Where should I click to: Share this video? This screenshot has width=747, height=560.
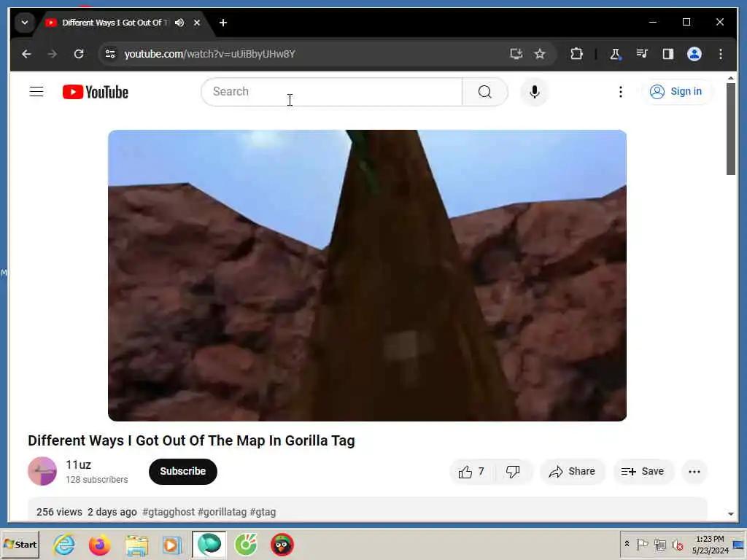click(x=572, y=472)
